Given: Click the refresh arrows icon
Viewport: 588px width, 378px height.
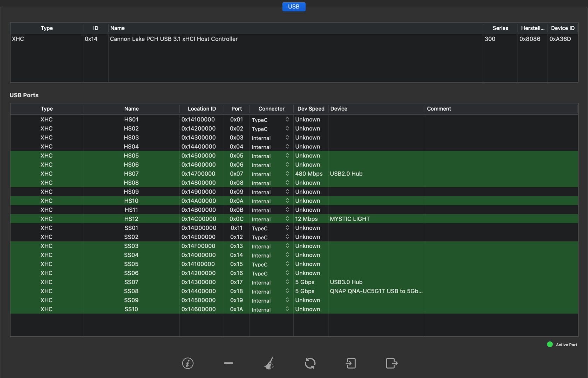Looking at the screenshot, I should point(310,363).
